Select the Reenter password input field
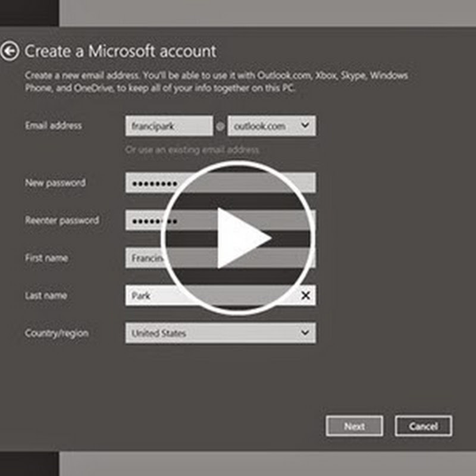The width and height of the screenshot is (476, 476). click(220, 220)
